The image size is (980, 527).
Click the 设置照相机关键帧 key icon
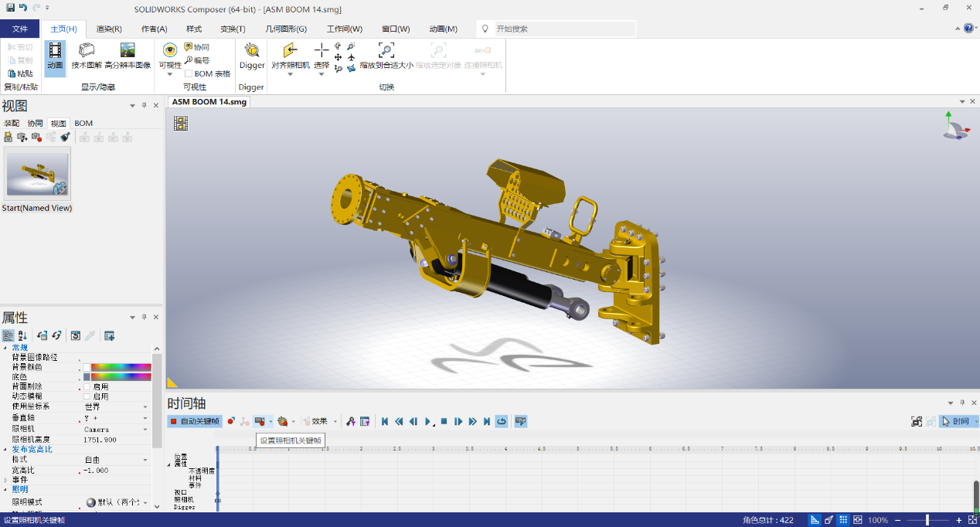tap(261, 420)
